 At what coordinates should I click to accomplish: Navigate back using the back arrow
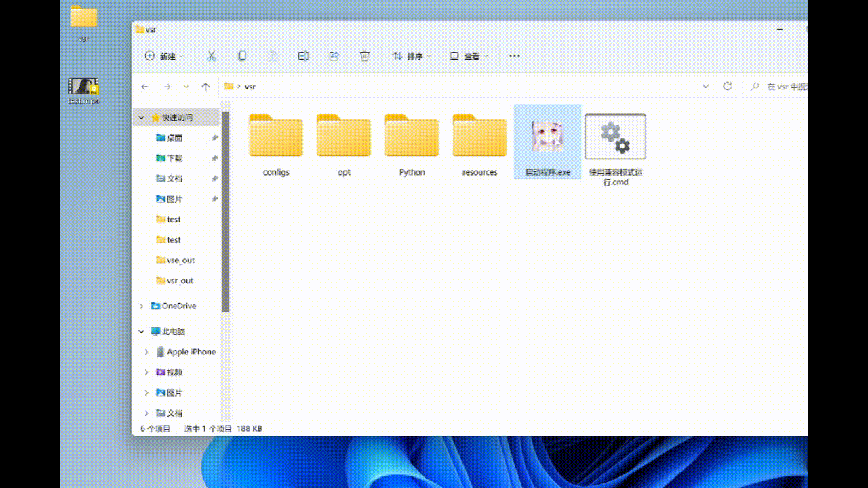(144, 87)
